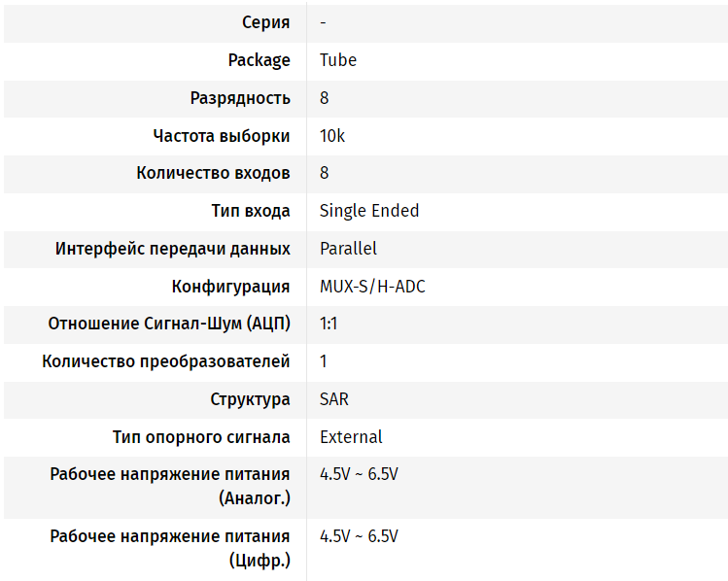This screenshot has width=728, height=581.
Task: Click the "External" reference type value
Action: [x=351, y=437]
